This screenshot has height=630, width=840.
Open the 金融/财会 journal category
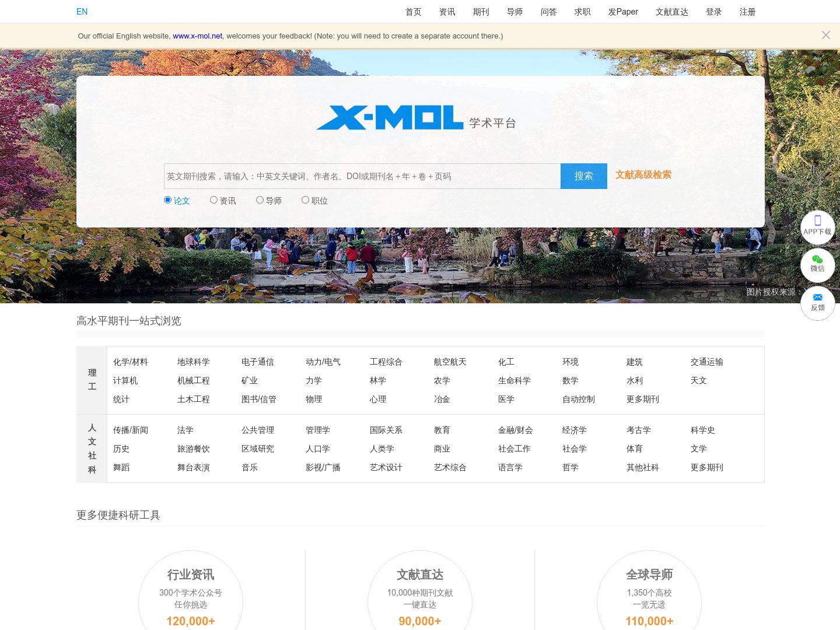click(516, 430)
